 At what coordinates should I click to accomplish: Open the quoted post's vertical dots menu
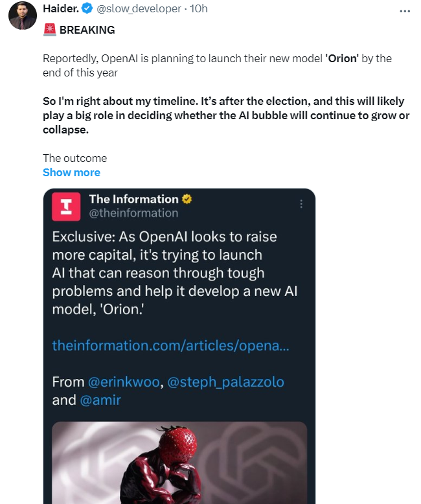[301, 203]
